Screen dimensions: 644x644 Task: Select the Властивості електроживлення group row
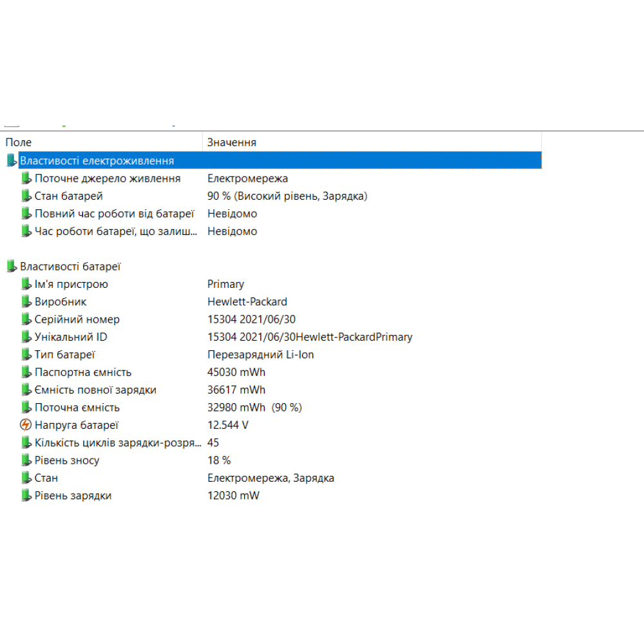(x=279, y=160)
